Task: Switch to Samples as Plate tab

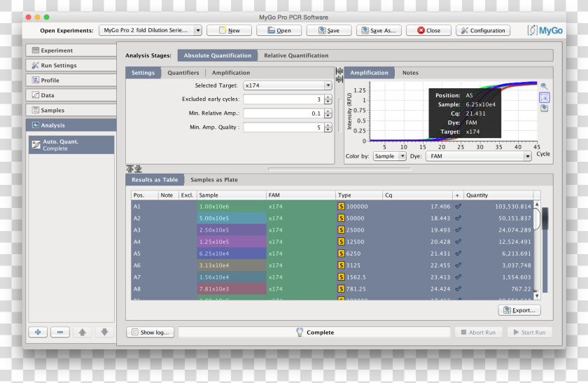Action: point(214,180)
